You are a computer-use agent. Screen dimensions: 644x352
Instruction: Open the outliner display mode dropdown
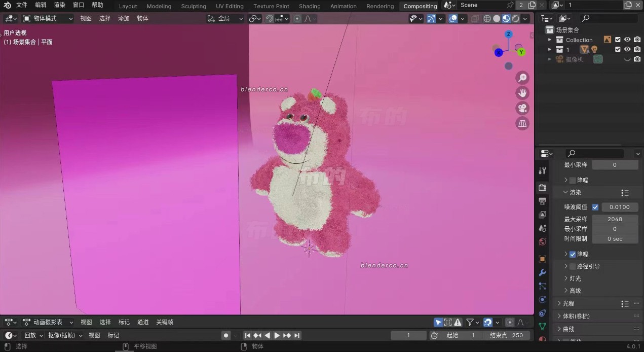[x=565, y=18]
